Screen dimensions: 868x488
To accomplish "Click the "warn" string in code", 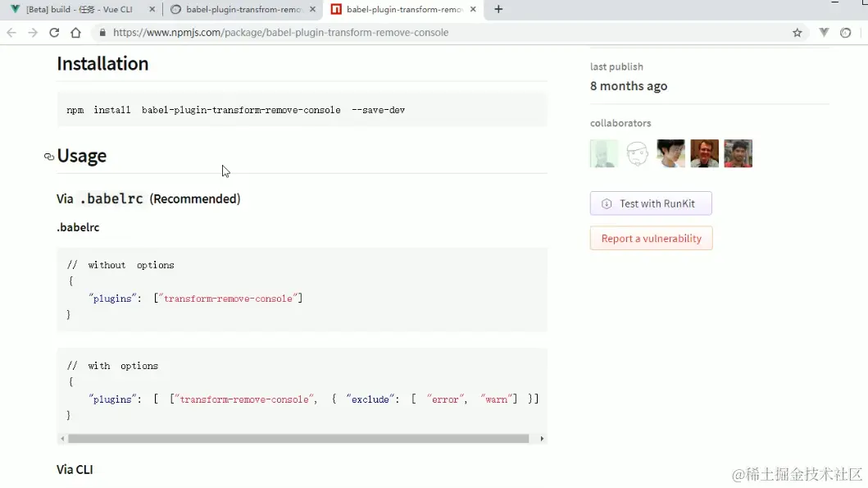I will pyautogui.click(x=496, y=399).
